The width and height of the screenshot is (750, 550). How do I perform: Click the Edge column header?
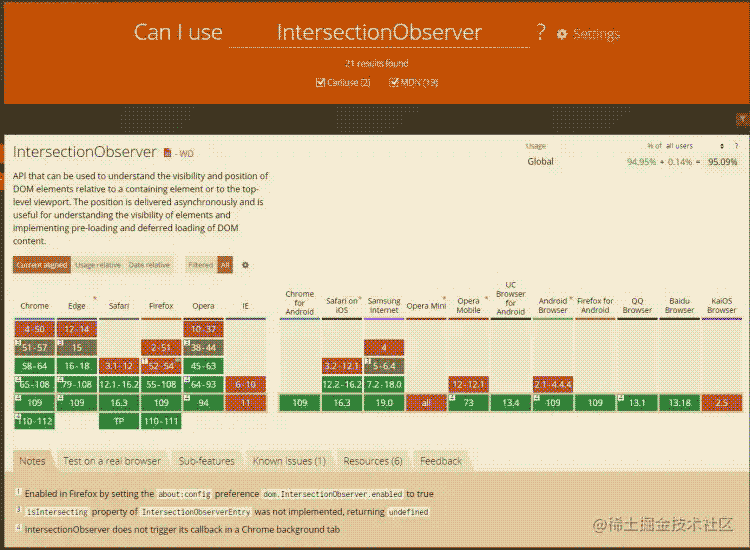tap(77, 306)
